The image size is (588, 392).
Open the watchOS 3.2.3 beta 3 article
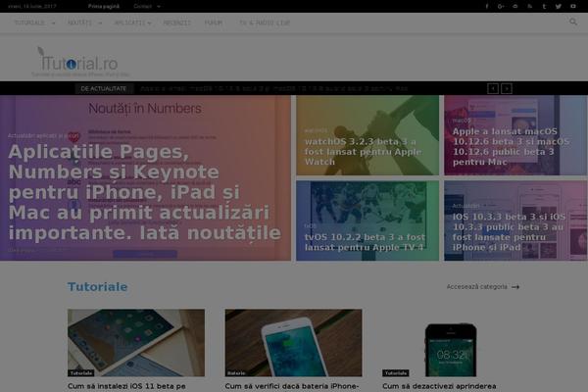coord(363,152)
